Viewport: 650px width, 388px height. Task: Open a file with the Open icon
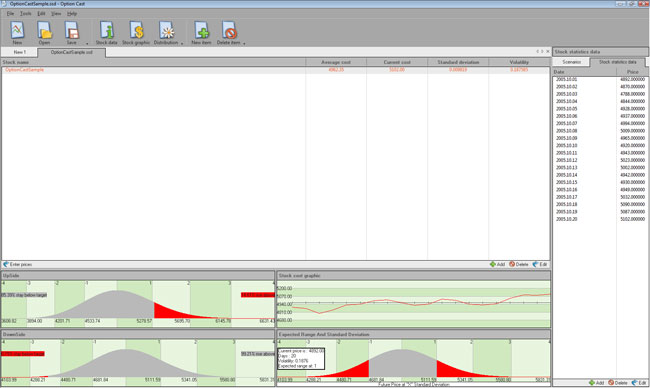[x=44, y=33]
